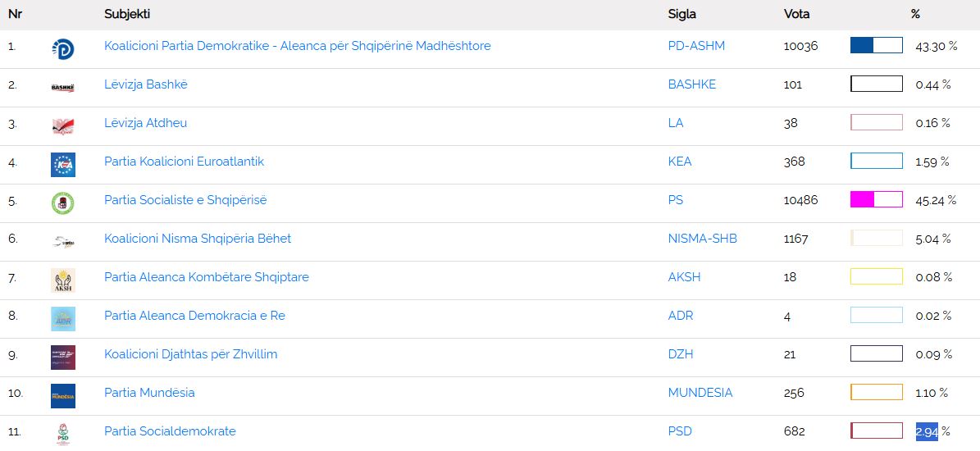Viewport: 980px width, 451px height.
Task: Open Partia Socialiste e Shqipërisë link
Action: 185,200
